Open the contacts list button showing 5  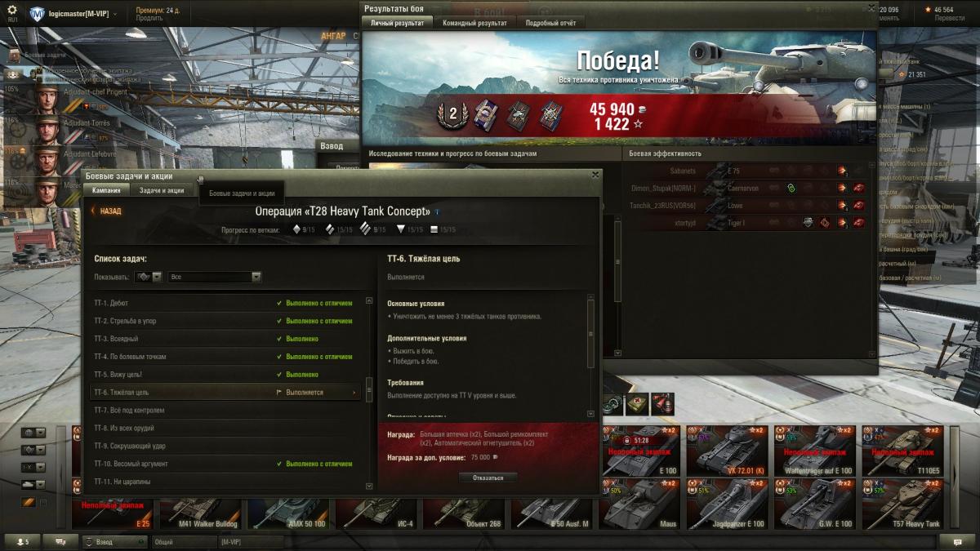pyautogui.click(x=23, y=541)
